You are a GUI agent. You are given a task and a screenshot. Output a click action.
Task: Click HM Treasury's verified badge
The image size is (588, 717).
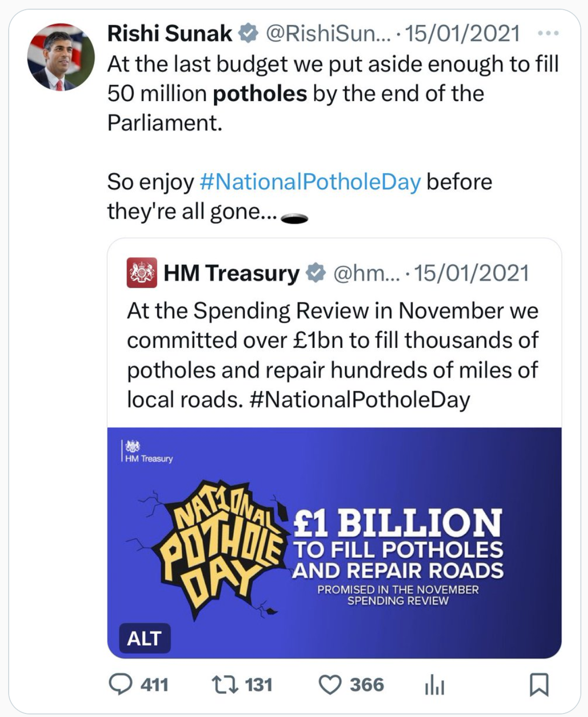316,273
